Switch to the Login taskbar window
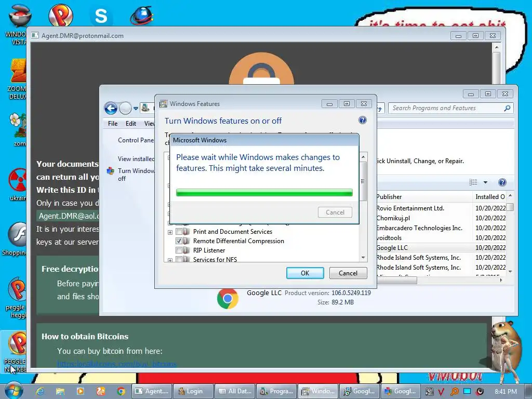 (193, 391)
